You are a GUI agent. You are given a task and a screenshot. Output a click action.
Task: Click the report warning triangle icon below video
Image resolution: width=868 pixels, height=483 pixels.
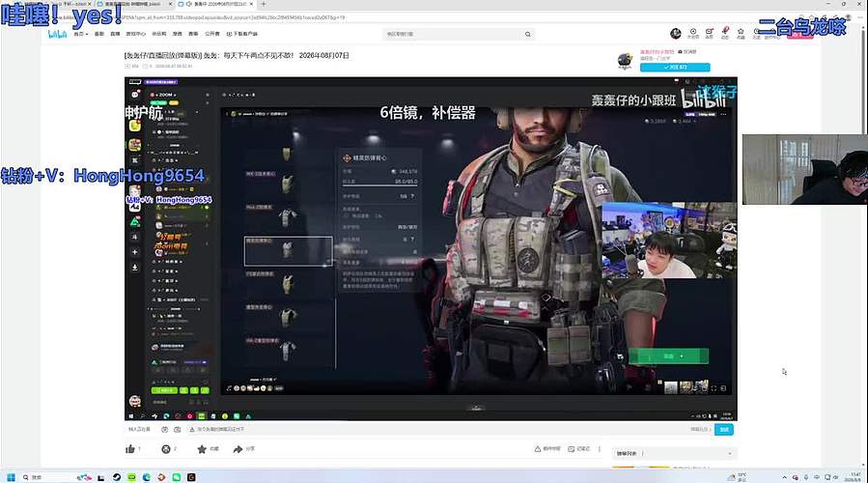pyautogui.click(x=537, y=449)
